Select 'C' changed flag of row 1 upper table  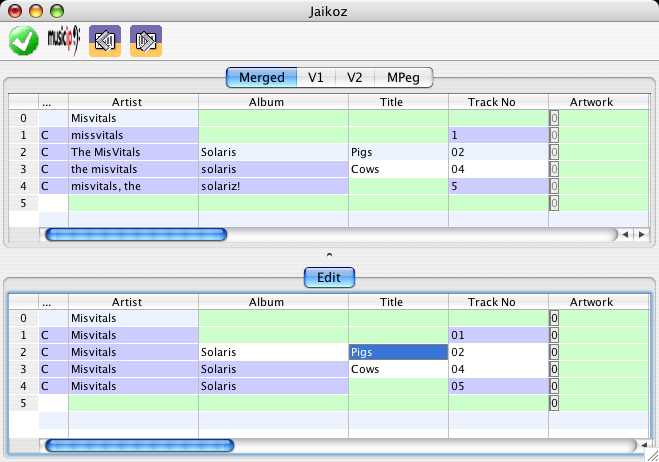pos(53,135)
